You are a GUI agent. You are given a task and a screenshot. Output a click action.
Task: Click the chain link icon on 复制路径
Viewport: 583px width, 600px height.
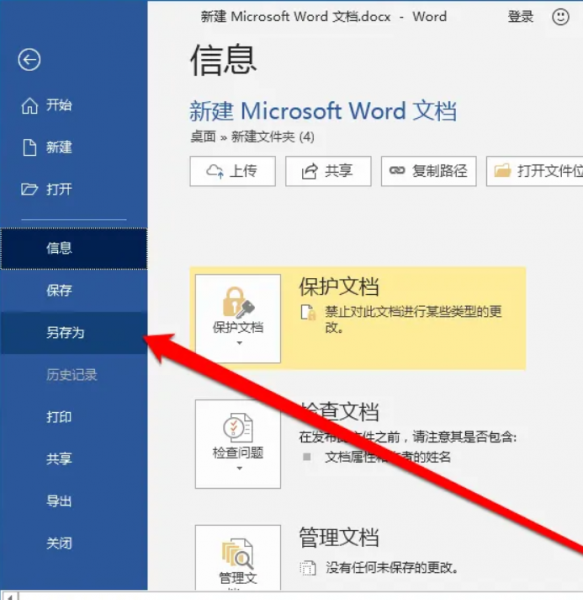pos(397,170)
